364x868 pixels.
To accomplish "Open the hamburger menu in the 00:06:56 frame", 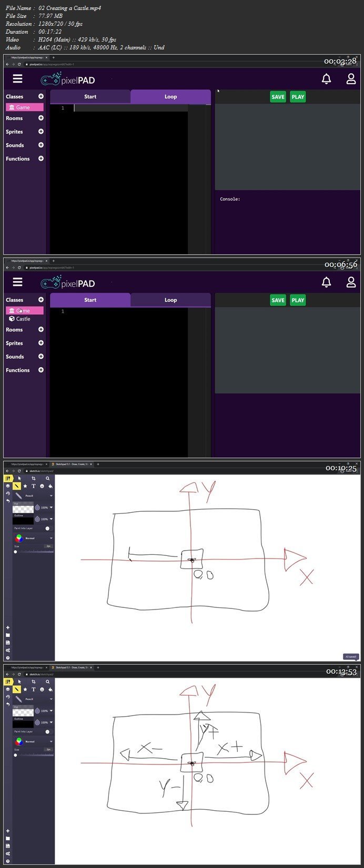I will [18, 282].
